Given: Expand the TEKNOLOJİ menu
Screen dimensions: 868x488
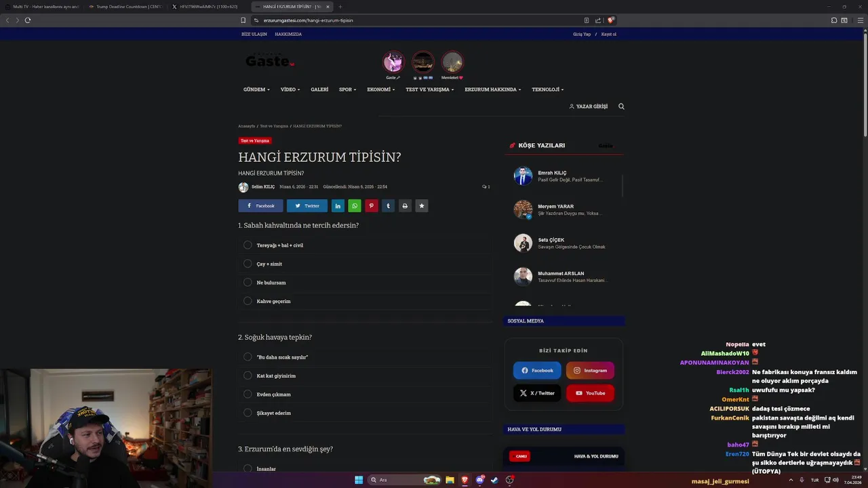Looking at the screenshot, I should pos(548,89).
